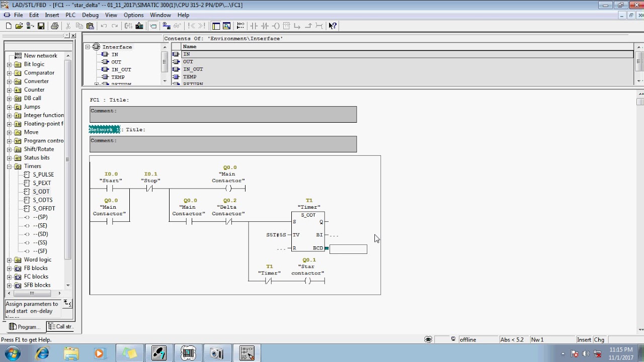Select the --(SD) coil element
644x362 pixels.
click(x=40, y=234)
